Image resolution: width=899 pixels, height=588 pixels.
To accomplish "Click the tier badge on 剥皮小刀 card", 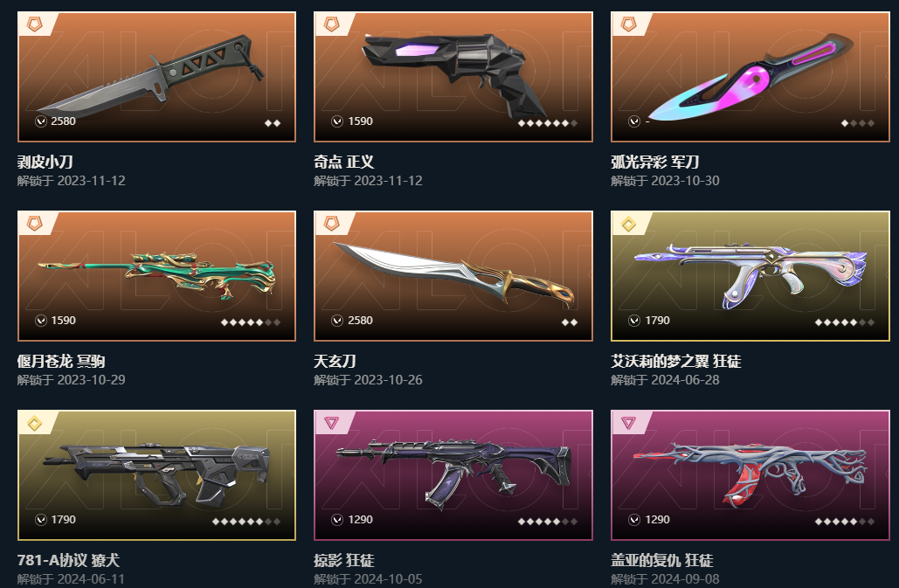I will (x=35, y=24).
